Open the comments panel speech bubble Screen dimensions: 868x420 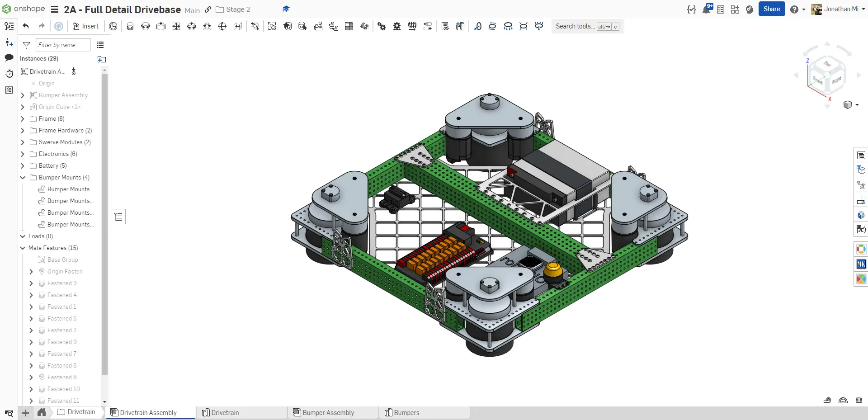coord(9,58)
